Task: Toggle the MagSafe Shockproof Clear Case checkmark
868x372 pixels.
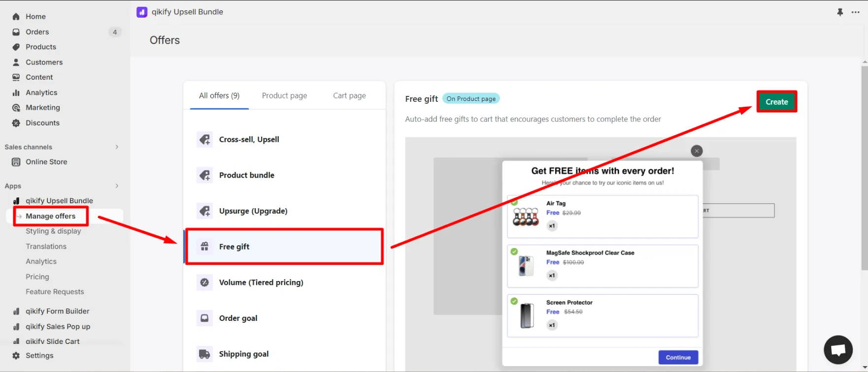Action: tap(514, 251)
